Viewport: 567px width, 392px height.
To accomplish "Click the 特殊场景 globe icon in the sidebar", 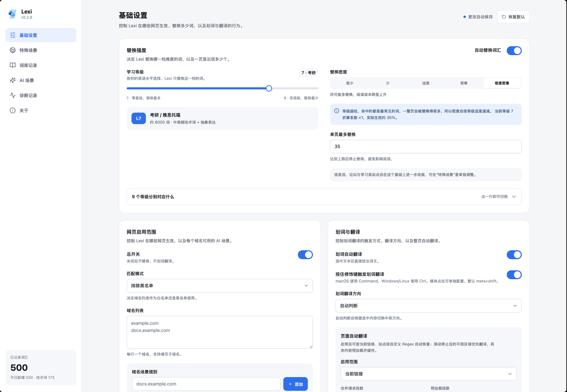I will click(x=13, y=50).
